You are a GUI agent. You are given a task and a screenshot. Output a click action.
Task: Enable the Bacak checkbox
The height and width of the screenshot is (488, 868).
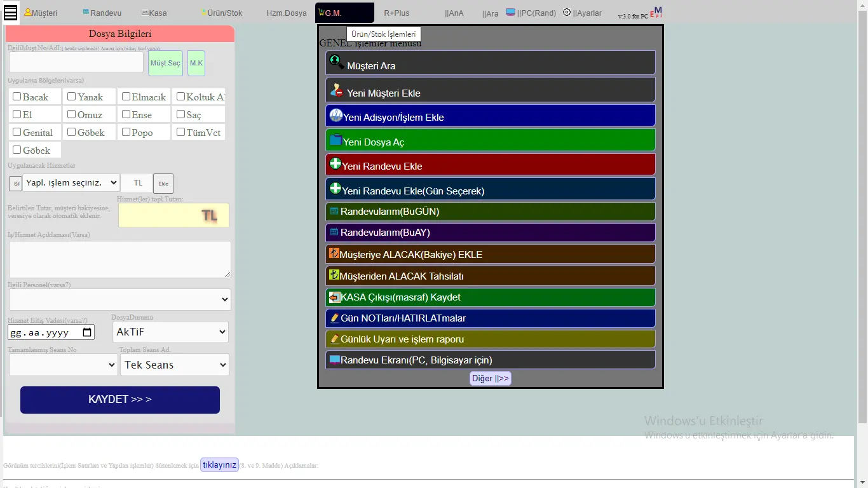click(17, 97)
